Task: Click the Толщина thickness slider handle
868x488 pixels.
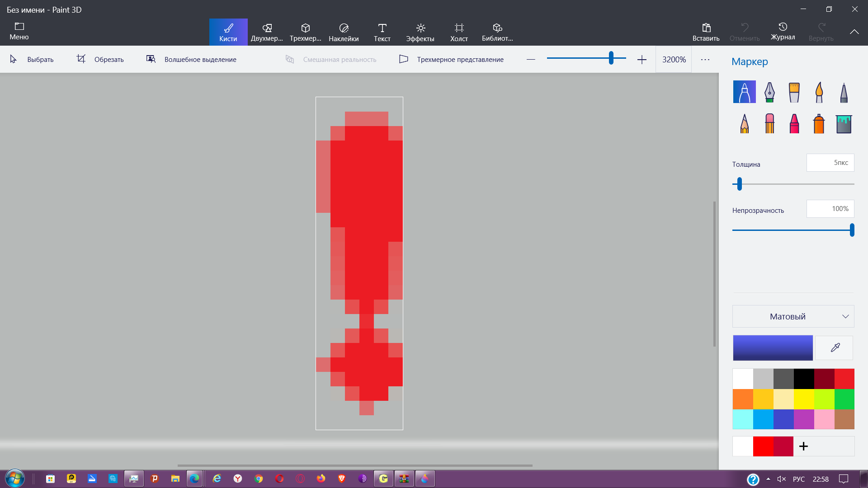Action: (x=740, y=184)
